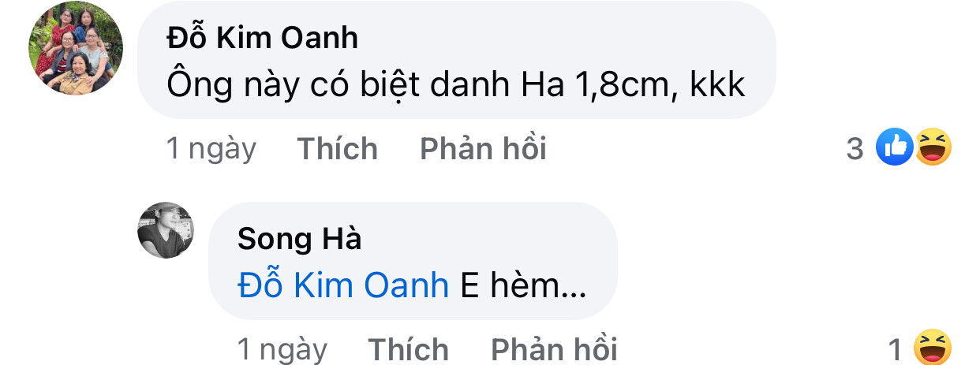The image size is (980, 365).
Task: Reply to Song Hà via Phản hồi
Action: pyautogui.click(x=554, y=349)
